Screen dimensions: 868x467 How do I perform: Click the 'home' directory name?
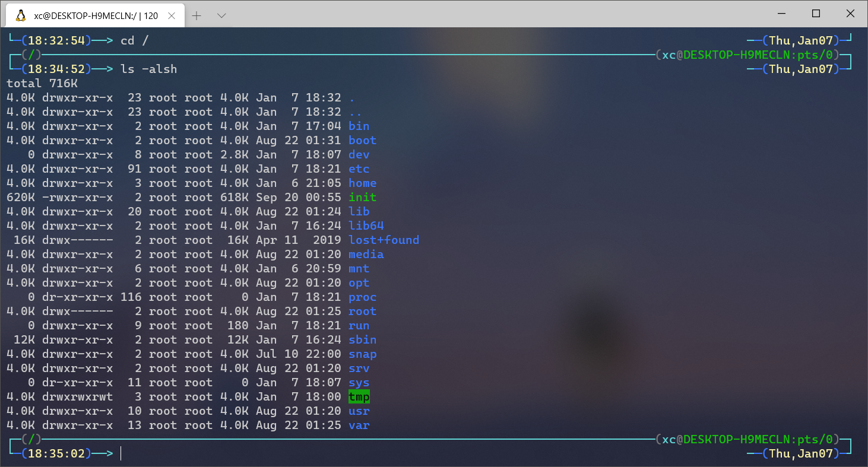(362, 183)
